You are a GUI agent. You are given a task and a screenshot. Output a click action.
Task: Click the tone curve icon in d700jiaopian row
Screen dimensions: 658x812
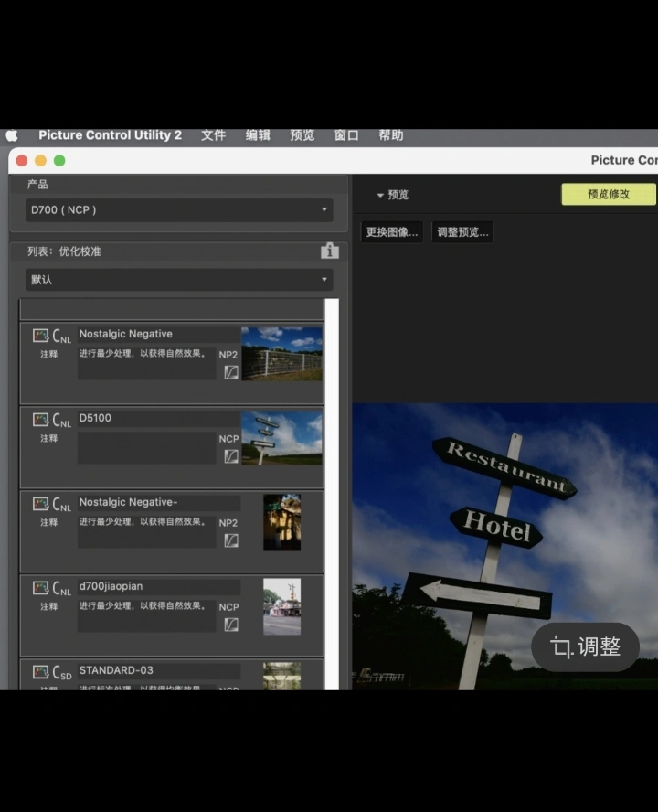(x=231, y=625)
